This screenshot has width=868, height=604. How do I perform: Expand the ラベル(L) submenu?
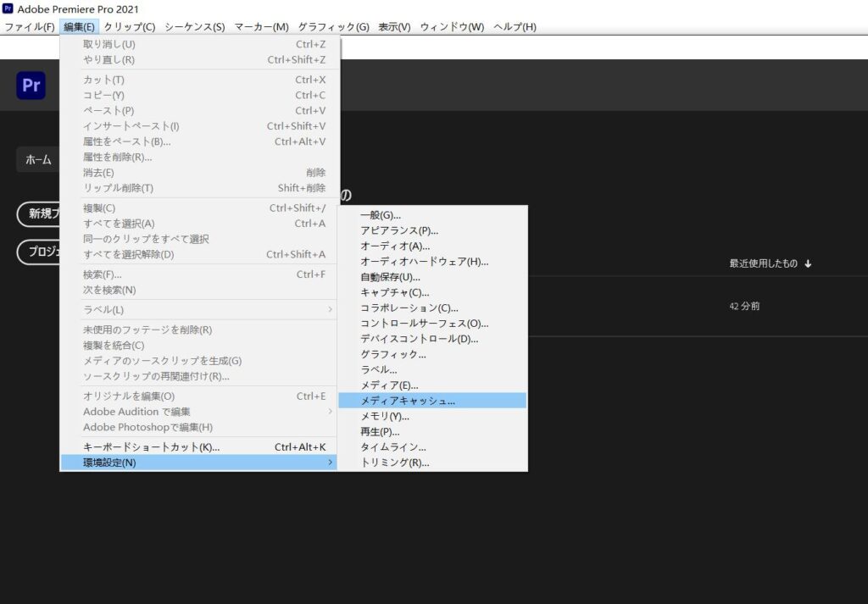coord(331,310)
